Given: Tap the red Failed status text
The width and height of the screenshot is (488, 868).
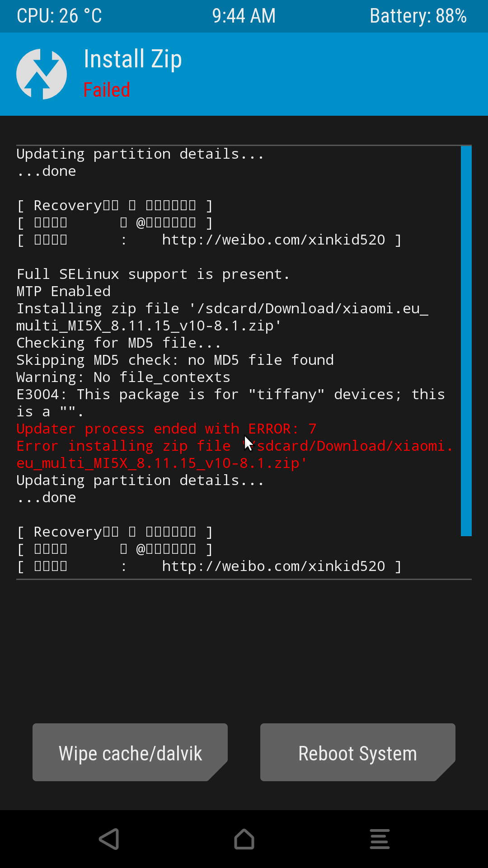Looking at the screenshot, I should point(107,90).
